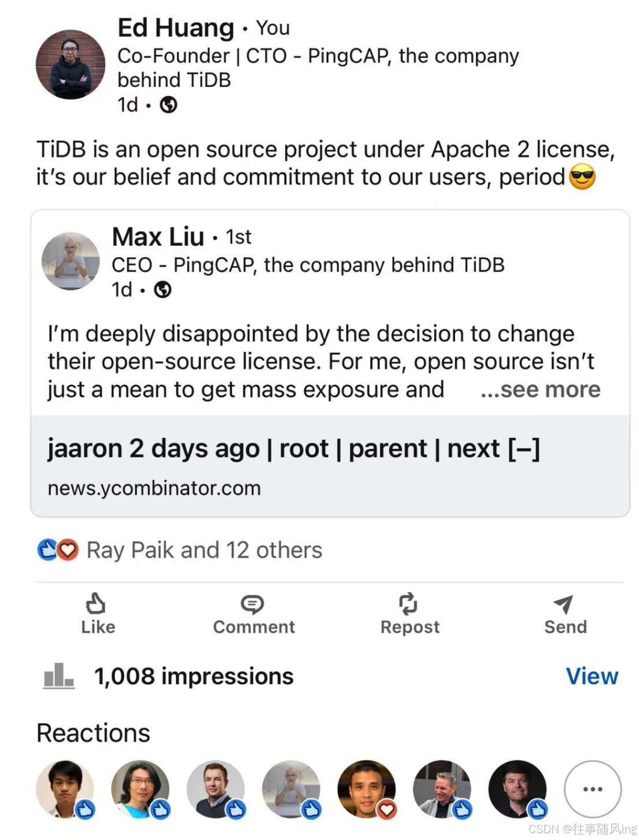Viewport: 639px width, 840px height.
Task: Click the Max Liu name heading
Action: [x=158, y=237]
